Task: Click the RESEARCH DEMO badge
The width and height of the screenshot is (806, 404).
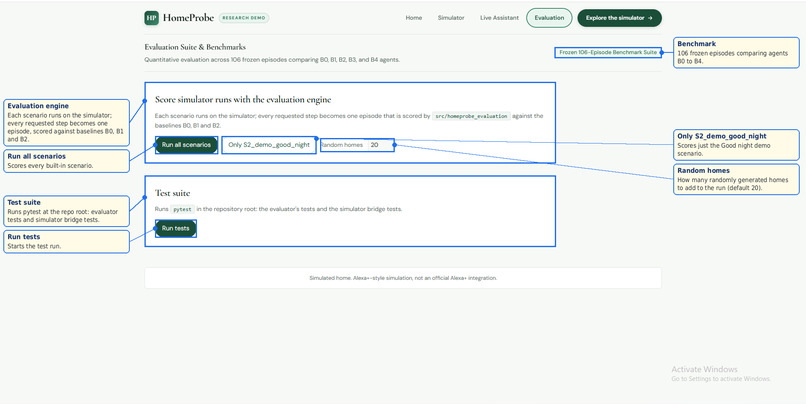Action: 244,18
